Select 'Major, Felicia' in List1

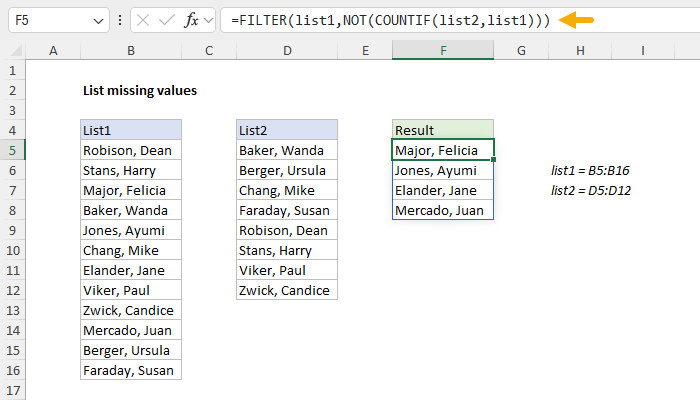point(131,191)
